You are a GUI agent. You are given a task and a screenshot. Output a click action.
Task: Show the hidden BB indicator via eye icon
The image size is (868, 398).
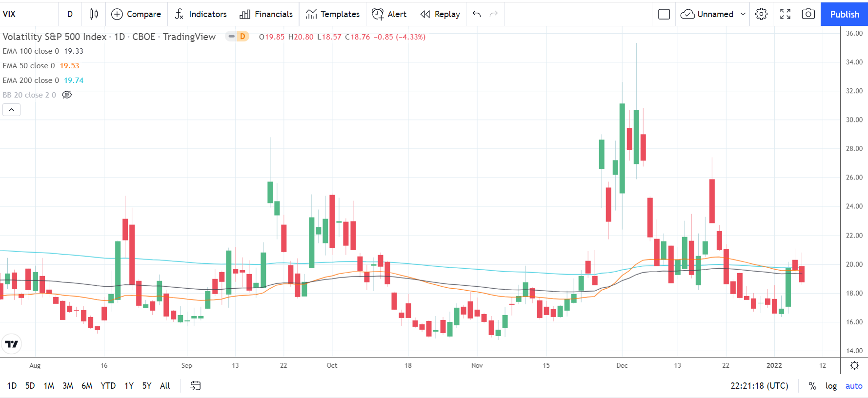(67, 95)
